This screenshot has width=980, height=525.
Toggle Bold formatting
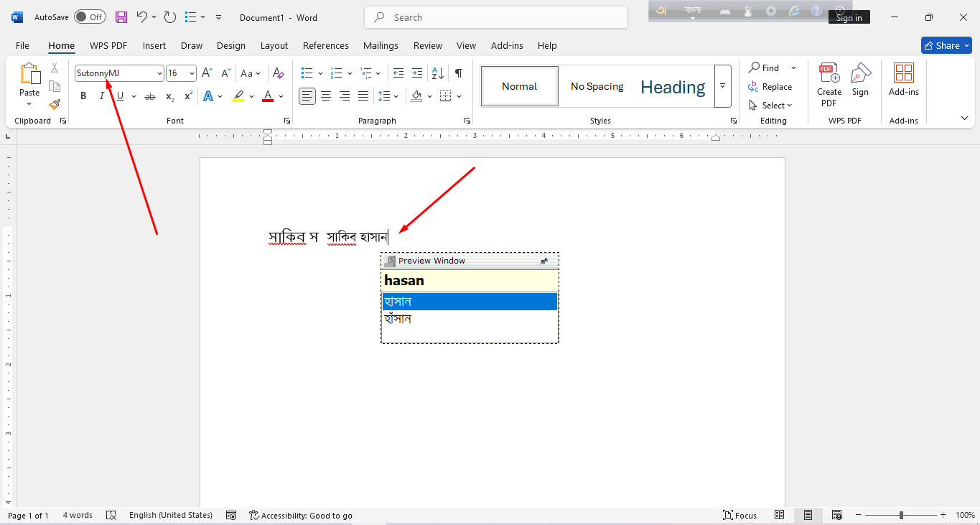pyautogui.click(x=83, y=96)
